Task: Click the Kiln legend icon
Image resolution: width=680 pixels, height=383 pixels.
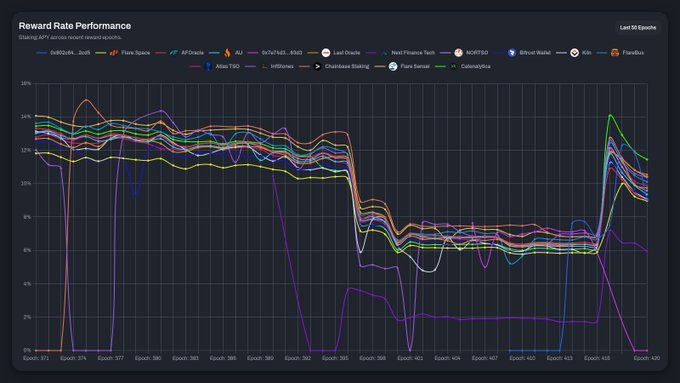Action: point(574,53)
